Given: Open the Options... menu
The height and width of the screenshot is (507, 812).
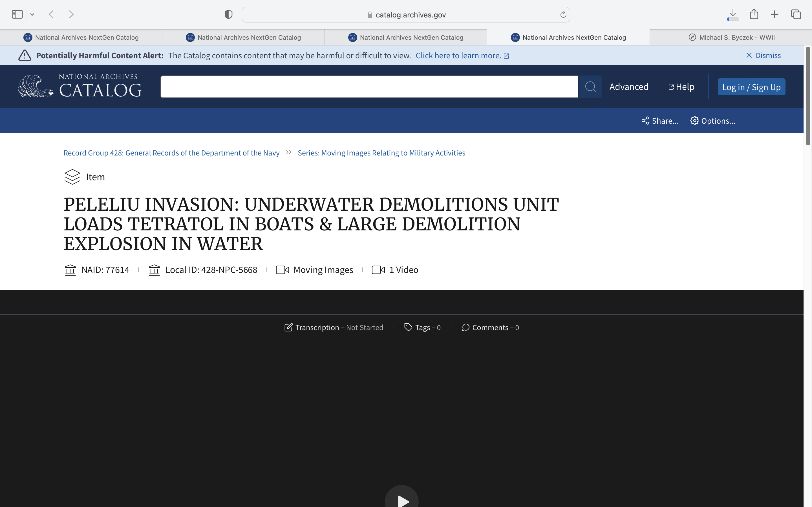Looking at the screenshot, I should pyautogui.click(x=713, y=121).
